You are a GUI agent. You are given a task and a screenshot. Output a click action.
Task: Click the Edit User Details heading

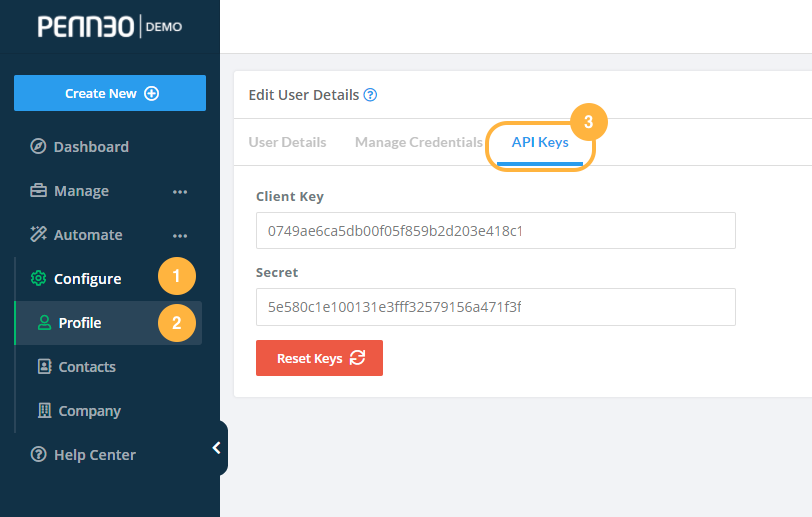304,95
